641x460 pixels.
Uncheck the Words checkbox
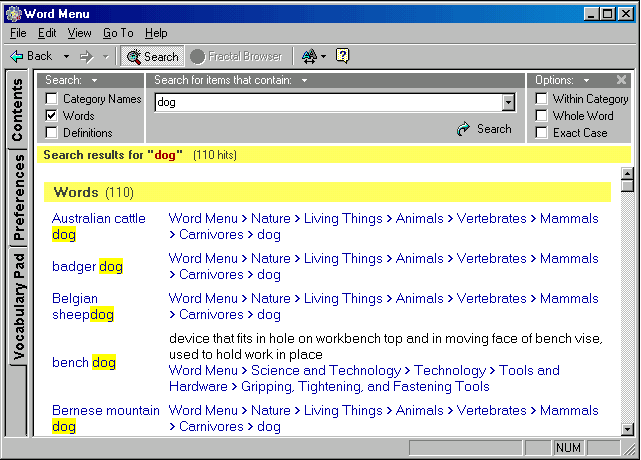(52, 116)
